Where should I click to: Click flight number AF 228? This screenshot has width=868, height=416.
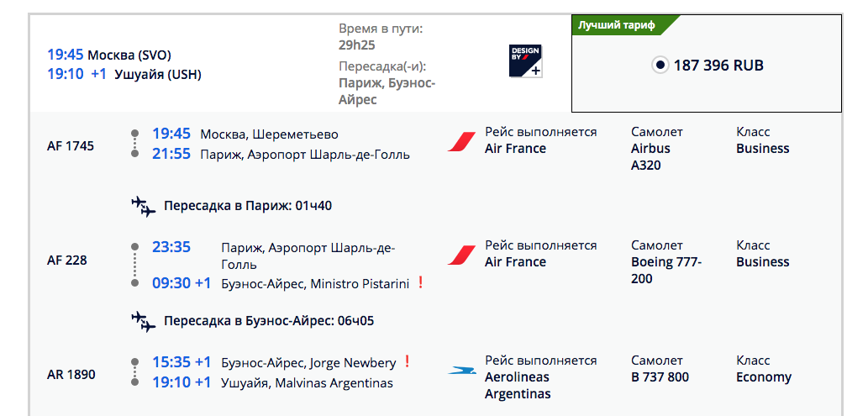(67, 260)
